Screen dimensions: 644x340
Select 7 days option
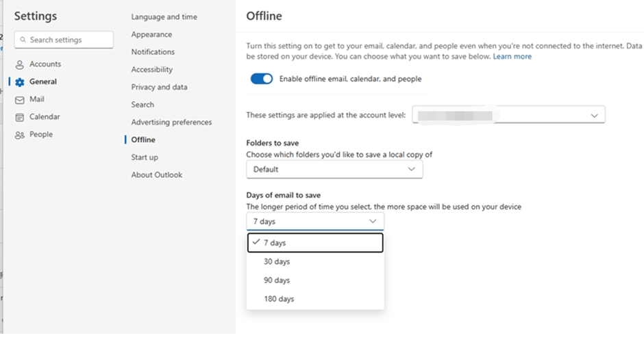tap(315, 243)
